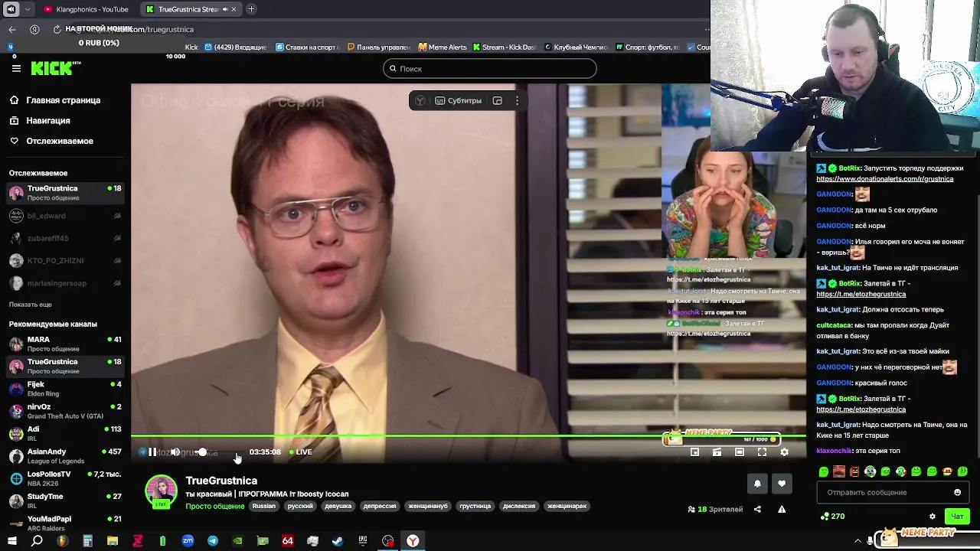Image resolution: width=980 pixels, height=551 pixels.
Task: Open Telegram from the taskbar
Action: point(213,541)
